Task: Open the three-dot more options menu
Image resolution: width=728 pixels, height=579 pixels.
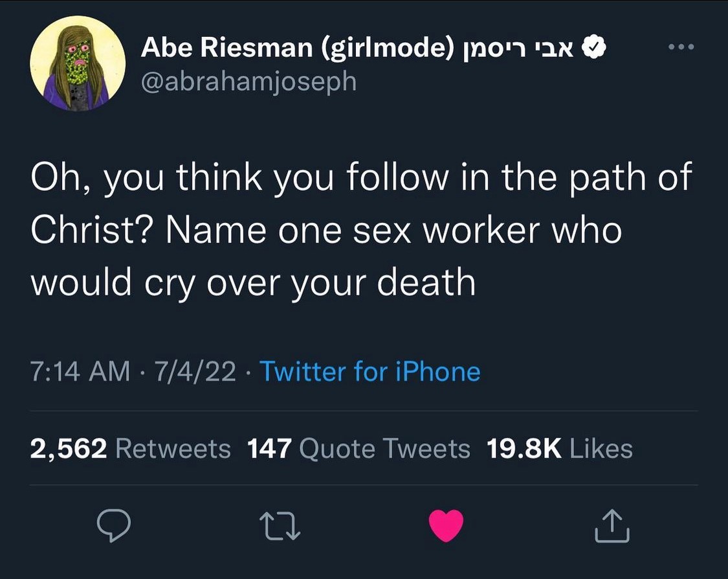Action: (x=681, y=47)
